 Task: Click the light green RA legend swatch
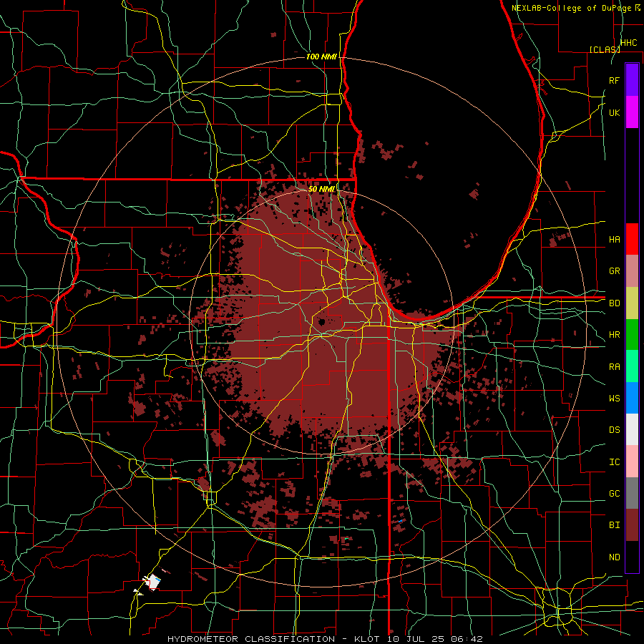[632, 366]
